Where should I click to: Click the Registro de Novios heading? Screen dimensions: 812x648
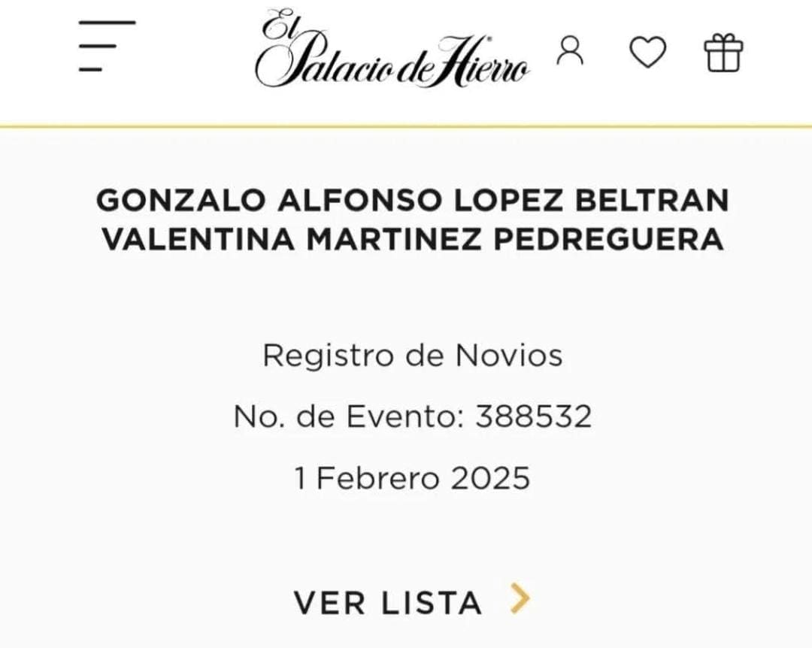(412, 355)
